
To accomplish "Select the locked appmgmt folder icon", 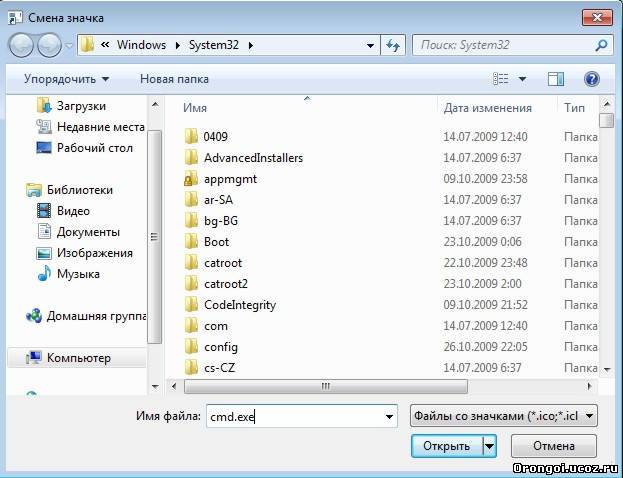I will [191, 178].
